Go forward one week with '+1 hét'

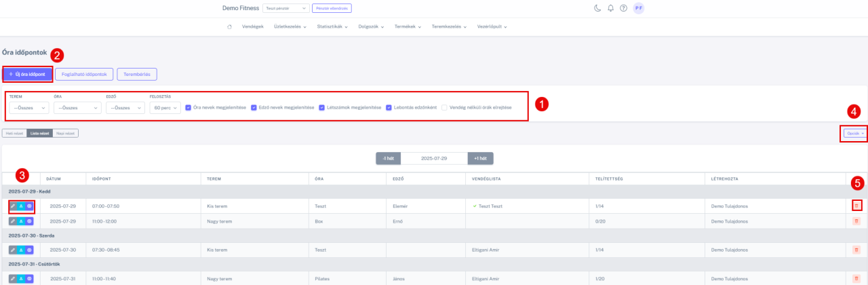tap(480, 157)
